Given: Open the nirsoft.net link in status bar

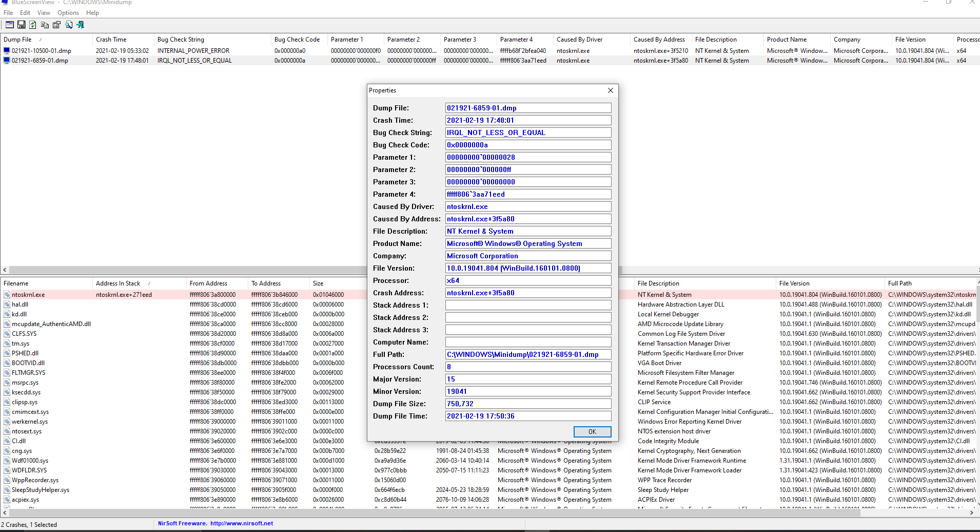Looking at the screenshot, I should [242, 524].
